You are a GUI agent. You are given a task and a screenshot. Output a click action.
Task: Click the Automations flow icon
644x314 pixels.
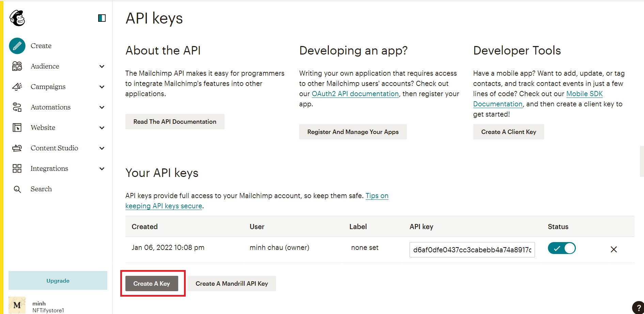click(x=17, y=107)
